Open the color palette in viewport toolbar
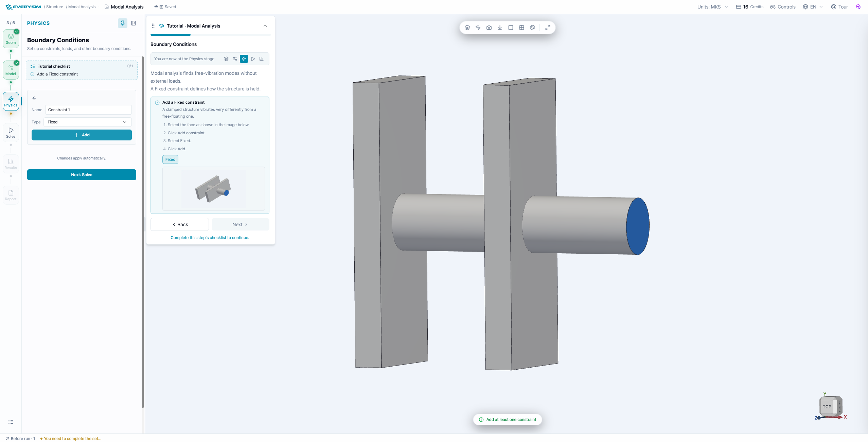This screenshot has height=442, width=868. [532, 28]
